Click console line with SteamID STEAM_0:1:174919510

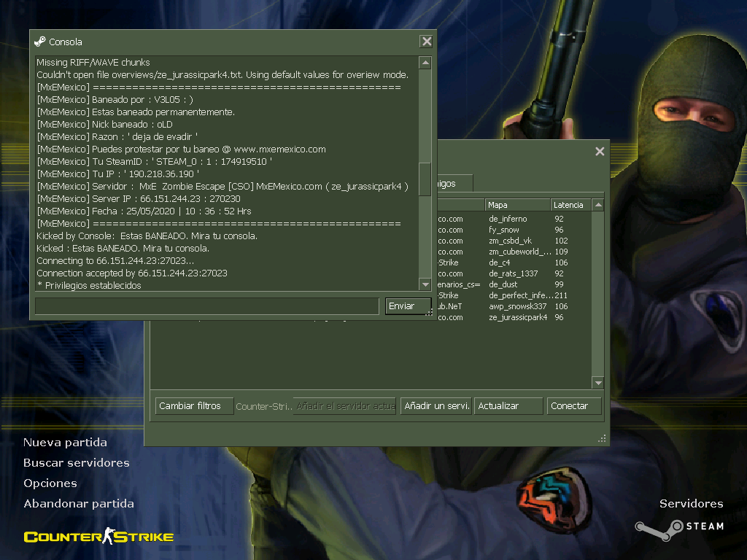coord(155,161)
